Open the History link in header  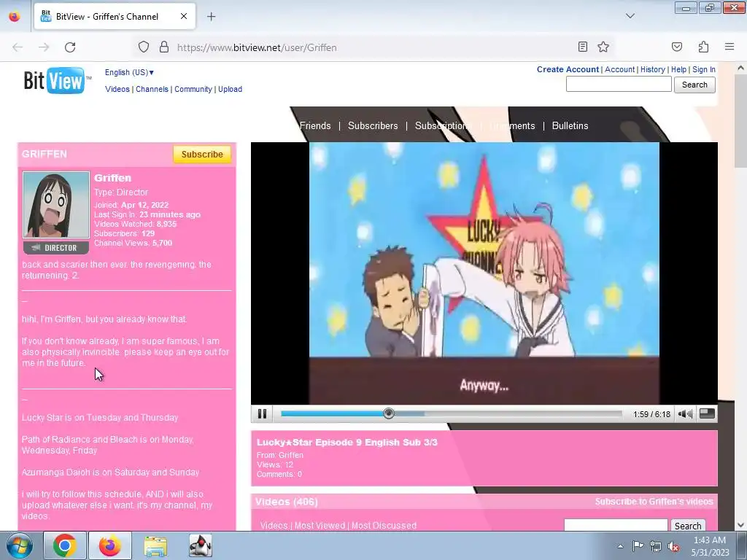click(653, 69)
